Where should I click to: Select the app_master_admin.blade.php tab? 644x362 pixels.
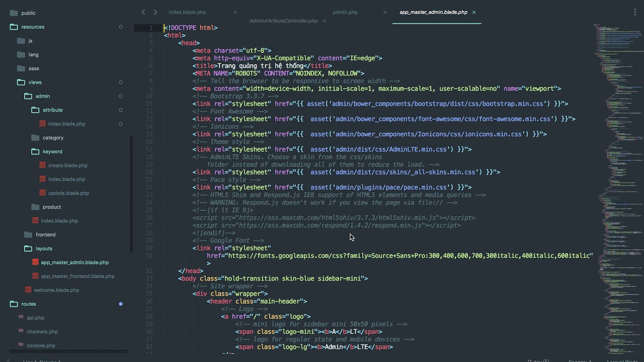click(x=433, y=12)
